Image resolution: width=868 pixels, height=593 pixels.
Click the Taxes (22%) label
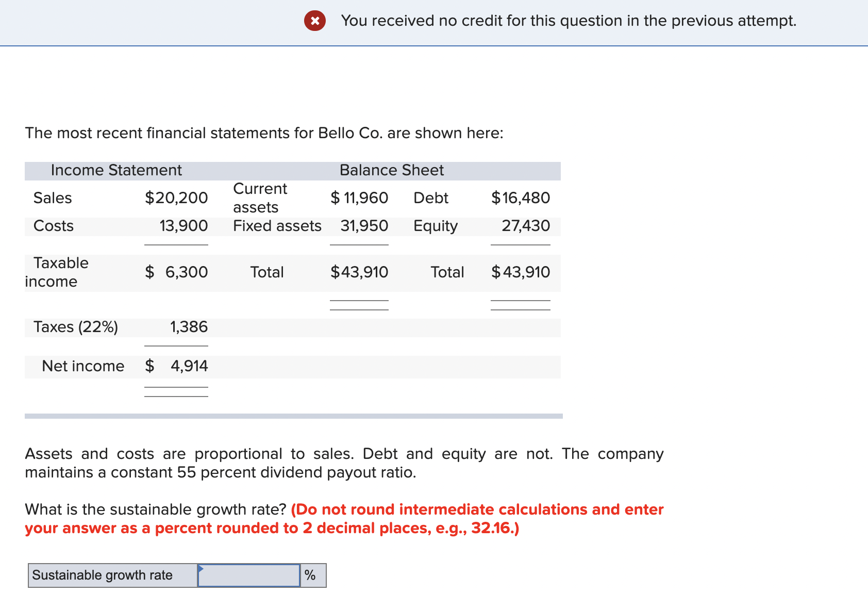pyautogui.click(x=76, y=326)
